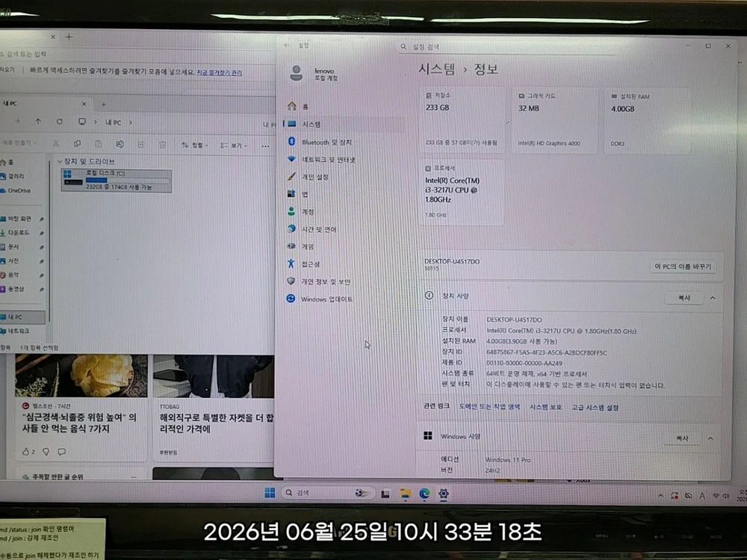747x560 pixels.
Task: Click the Explorer cut icon
Action: pyautogui.click(x=56, y=144)
